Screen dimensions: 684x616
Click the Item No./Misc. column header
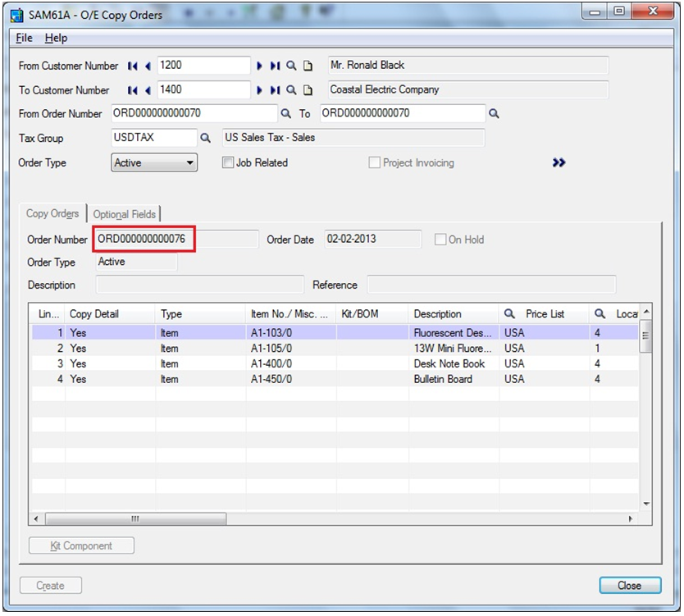pos(290,313)
